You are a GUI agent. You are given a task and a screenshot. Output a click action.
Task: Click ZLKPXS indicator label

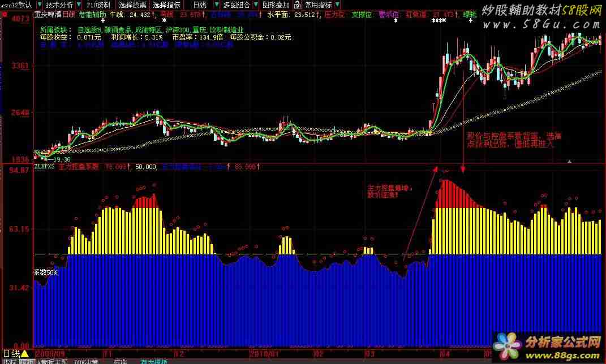[45, 166]
